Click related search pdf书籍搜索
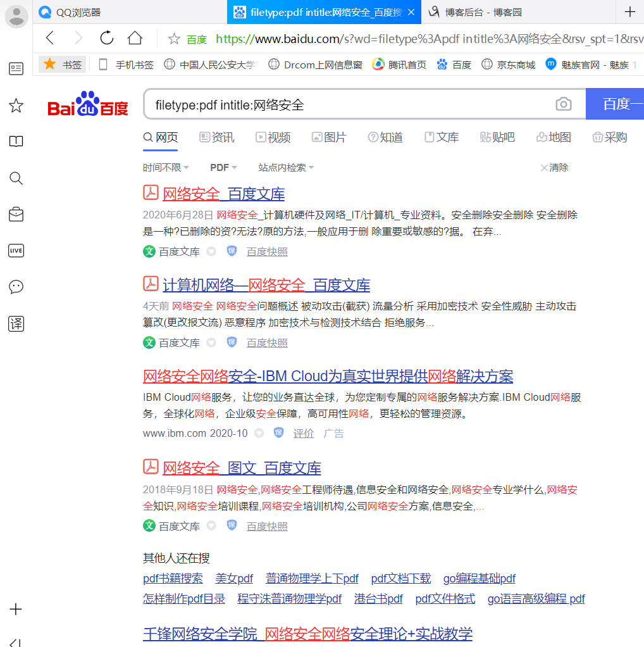This screenshot has width=644, height=647. pyautogui.click(x=173, y=578)
